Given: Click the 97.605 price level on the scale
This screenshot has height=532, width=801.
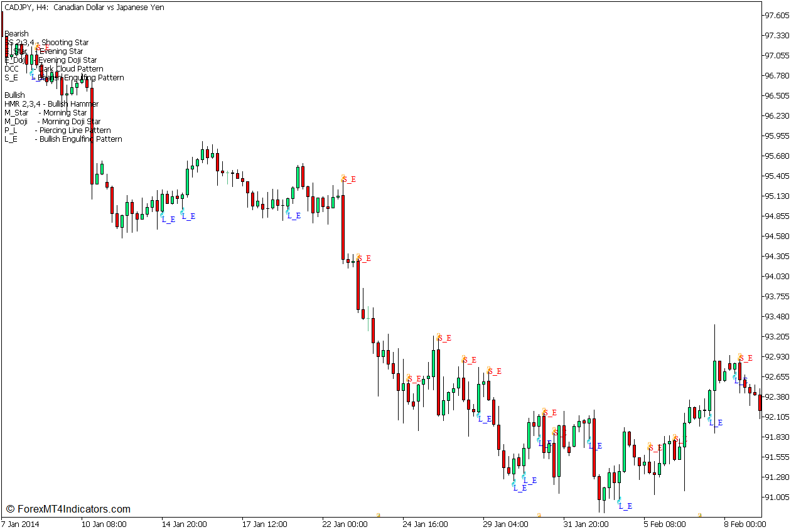Looking at the screenshot, I should (778, 16).
